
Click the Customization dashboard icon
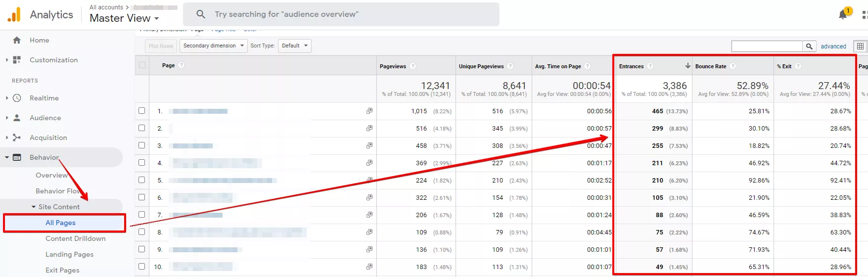[17, 60]
